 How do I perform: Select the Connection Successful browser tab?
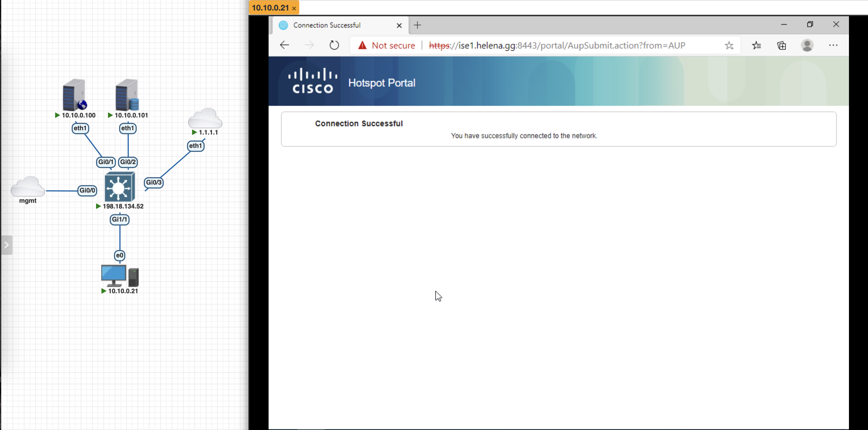327,25
